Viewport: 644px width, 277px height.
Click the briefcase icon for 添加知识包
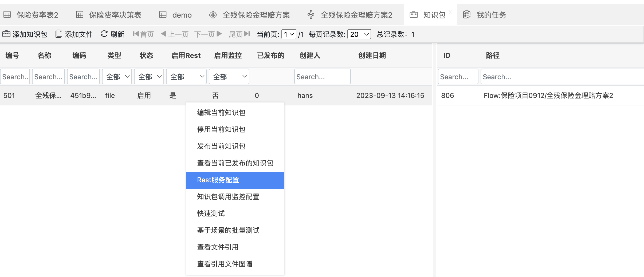6,34
